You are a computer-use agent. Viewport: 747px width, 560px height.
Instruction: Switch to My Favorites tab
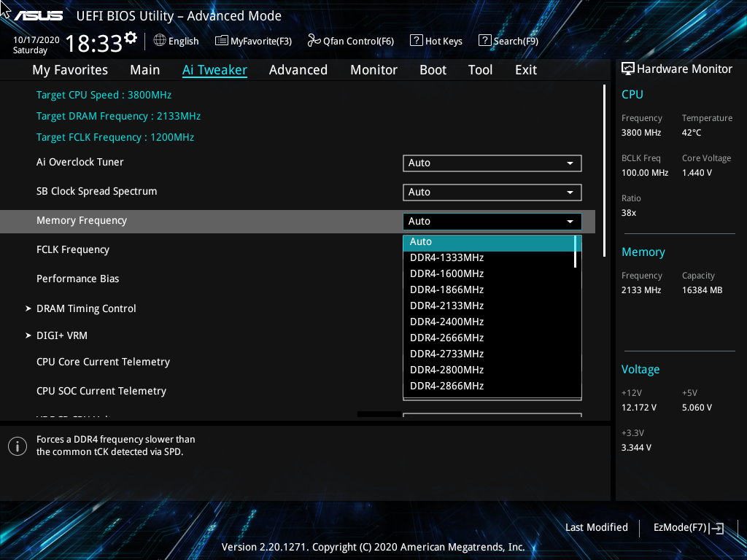70,70
